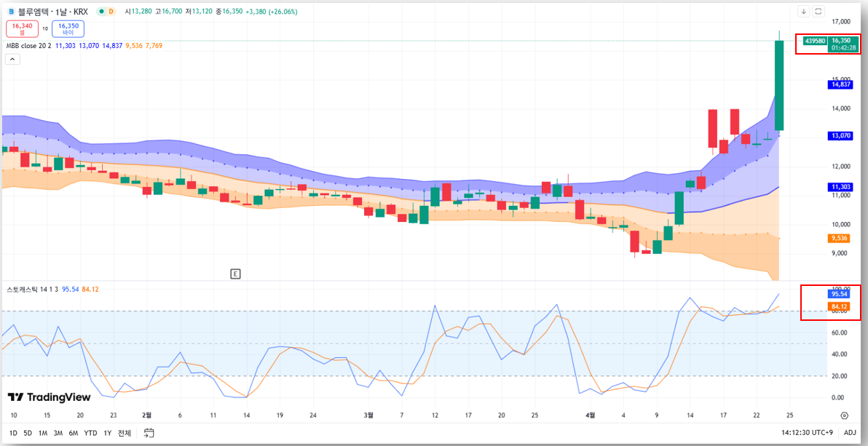Open time axis settings gear icon

coord(844,415)
